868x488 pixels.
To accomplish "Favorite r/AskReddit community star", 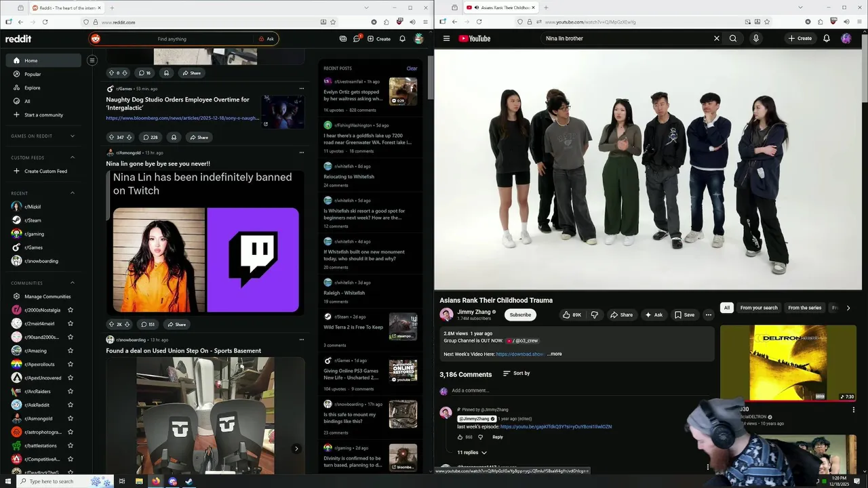I will coord(70,405).
